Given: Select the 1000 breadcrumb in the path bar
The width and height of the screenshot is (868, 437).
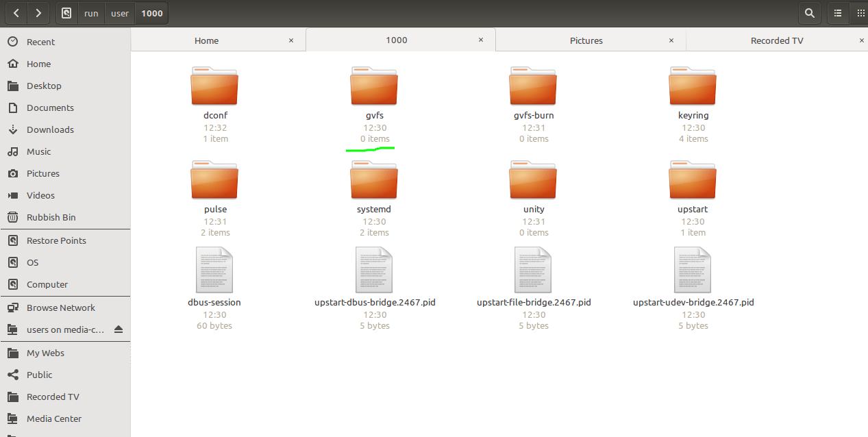Looking at the screenshot, I should click(x=150, y=13).
